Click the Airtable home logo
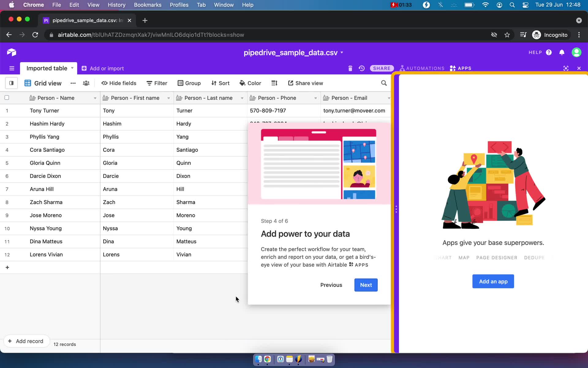This screenshot has height=368, width=588. click(12, 52)
